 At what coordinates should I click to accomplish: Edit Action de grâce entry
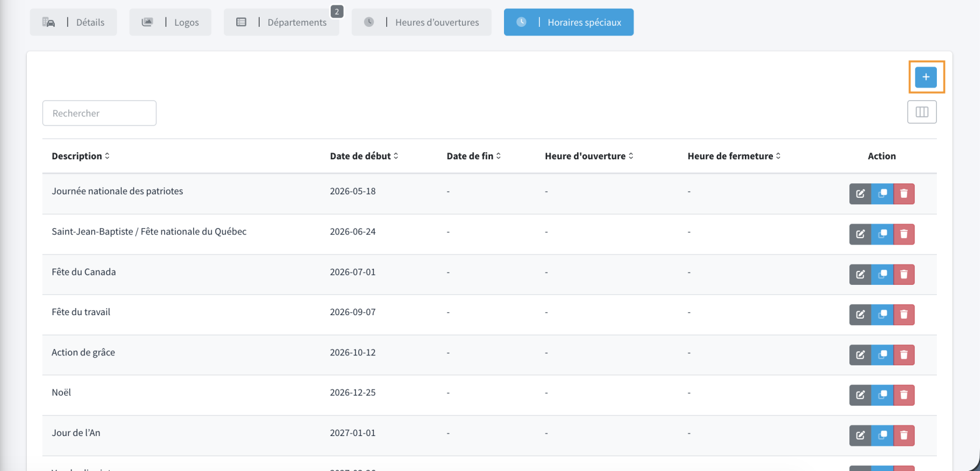(x=860, y=355)
